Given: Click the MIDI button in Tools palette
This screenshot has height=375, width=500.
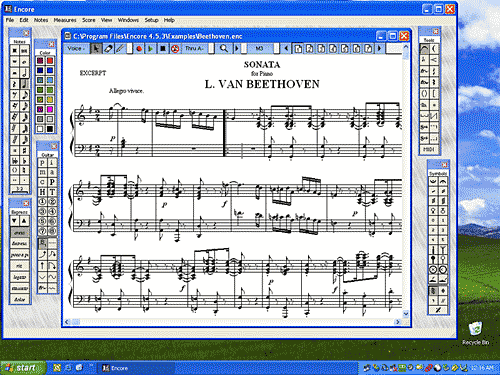Looking at the screenshot, I should tap(429, 149).
